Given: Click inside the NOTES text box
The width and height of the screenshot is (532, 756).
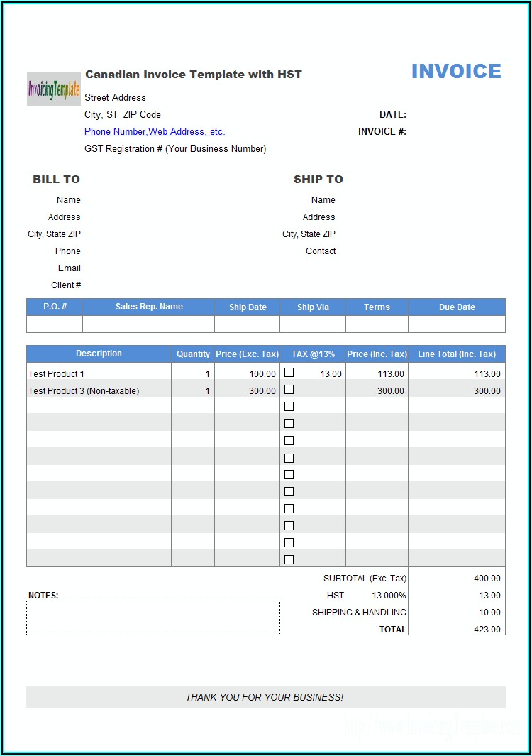Looking at the screenshot, I should 153,618.
